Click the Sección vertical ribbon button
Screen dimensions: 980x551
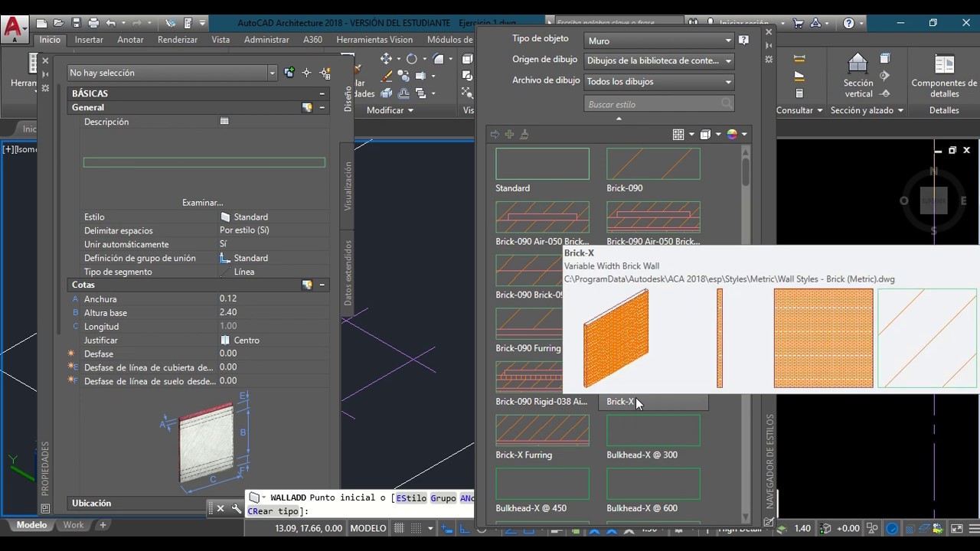point(857,75)
